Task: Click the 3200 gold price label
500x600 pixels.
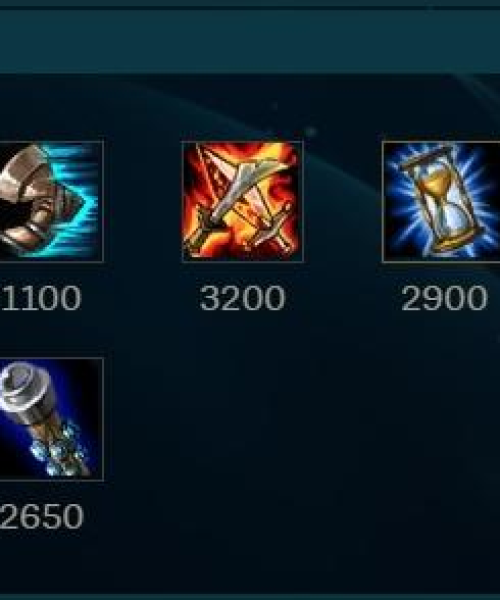Action: pos(242,298)
